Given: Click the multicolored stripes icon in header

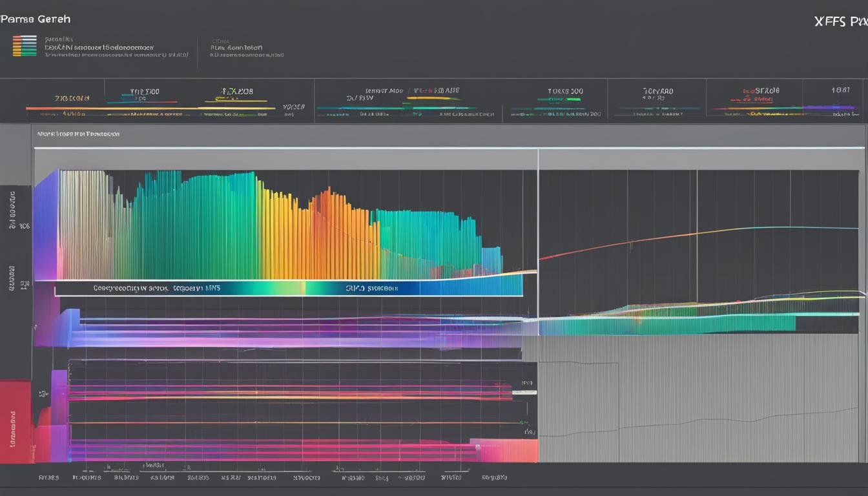Looking at the screenshot, I should pos(25,46).
